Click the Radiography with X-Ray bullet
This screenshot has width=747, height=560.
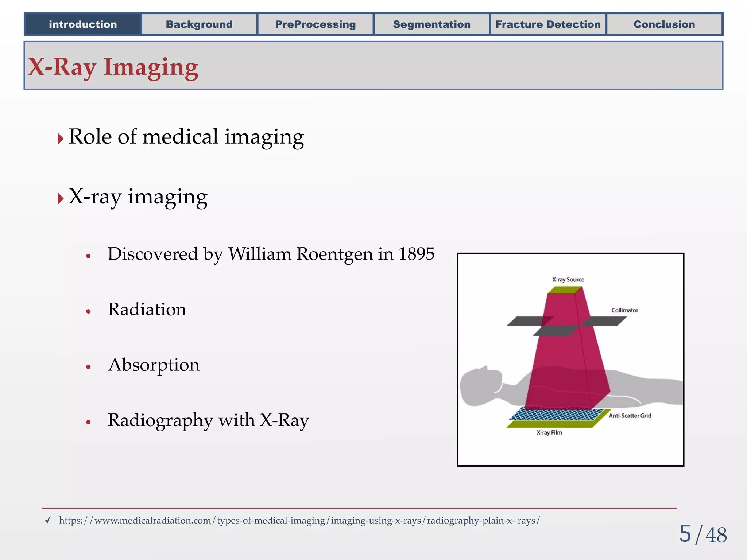pyautogui.click(x=208, y=420)
